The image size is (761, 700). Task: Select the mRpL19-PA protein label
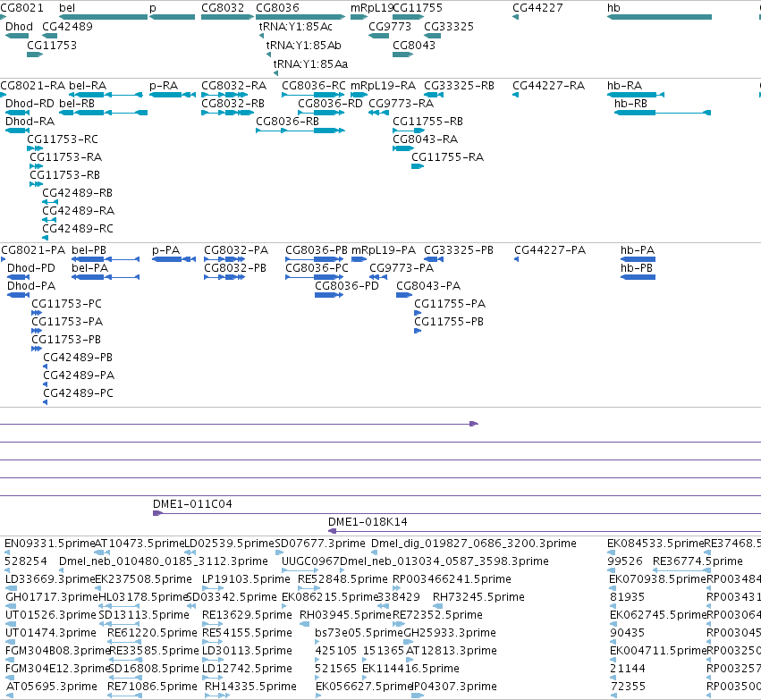(384, 250)
